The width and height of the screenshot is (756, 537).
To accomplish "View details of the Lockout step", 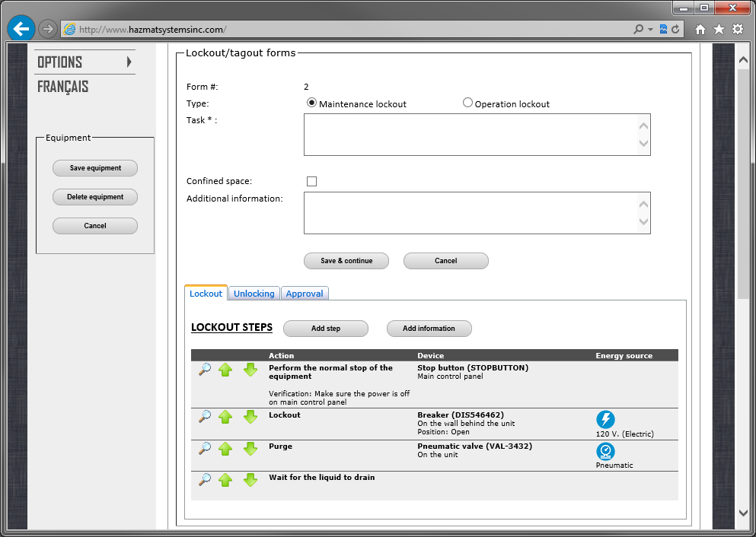I will click(x=205, y=416).
